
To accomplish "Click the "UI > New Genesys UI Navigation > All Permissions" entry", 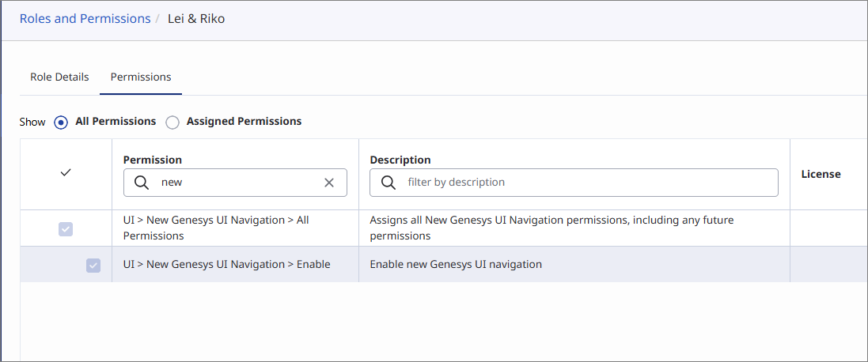I will coord(216,228).
